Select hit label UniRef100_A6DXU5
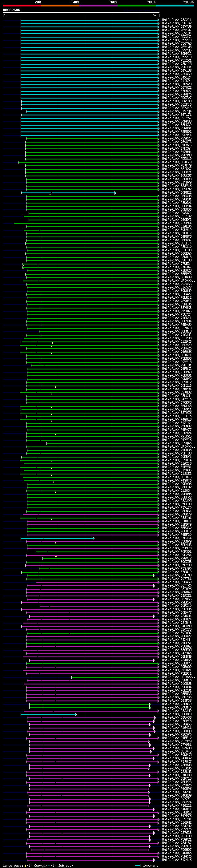The image size is (197, 868). 177,196
